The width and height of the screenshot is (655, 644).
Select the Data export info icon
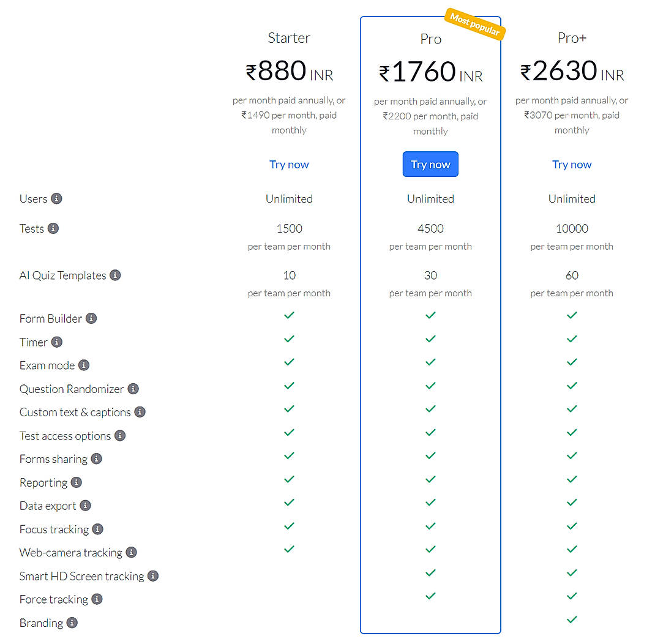point(84,506)
